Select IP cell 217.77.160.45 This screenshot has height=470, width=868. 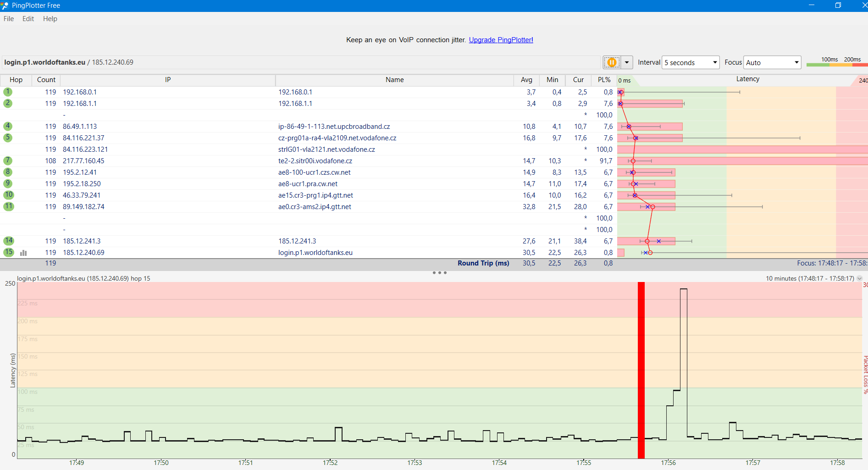click(x=83, y=161)
